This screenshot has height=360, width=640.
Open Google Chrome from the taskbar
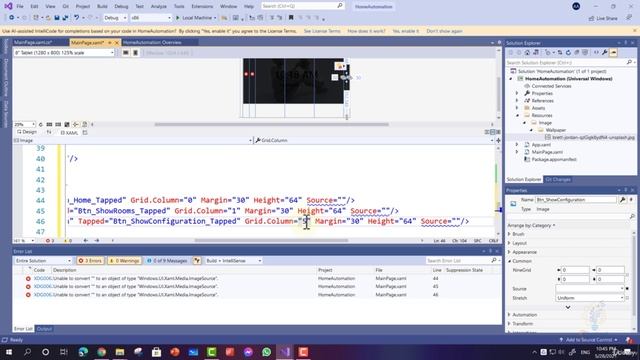(101, 352)
